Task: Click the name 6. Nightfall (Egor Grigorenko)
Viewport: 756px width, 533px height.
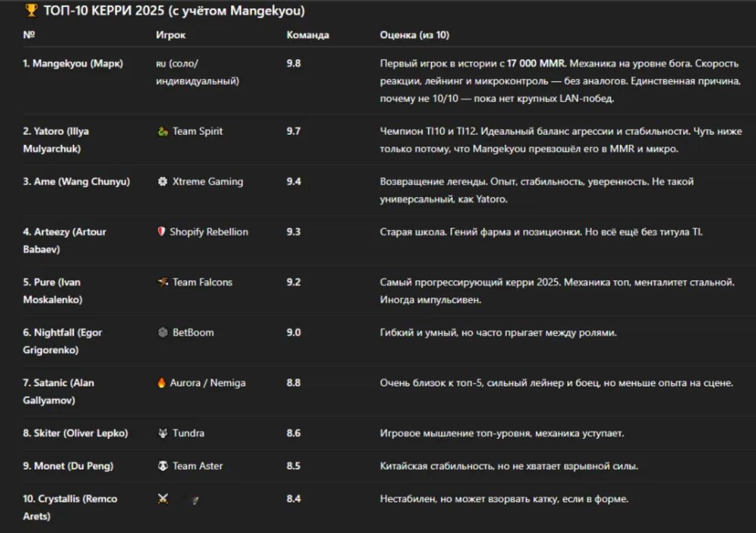Action: point(63,341)
